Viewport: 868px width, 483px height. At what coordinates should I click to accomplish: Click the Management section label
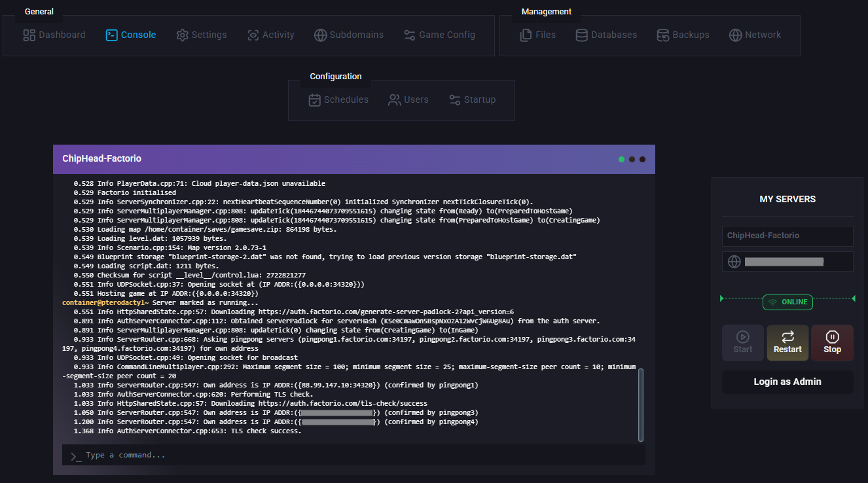tap(547, 12)
